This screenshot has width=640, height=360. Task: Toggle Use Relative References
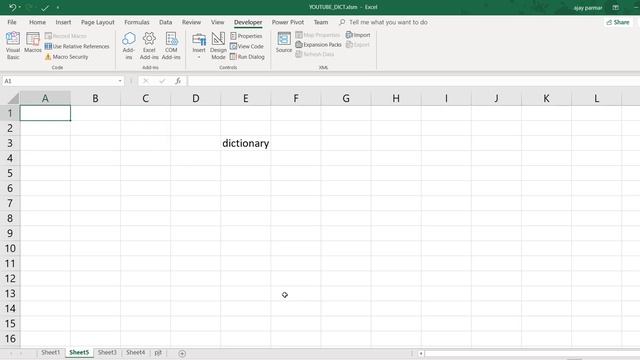77,47
